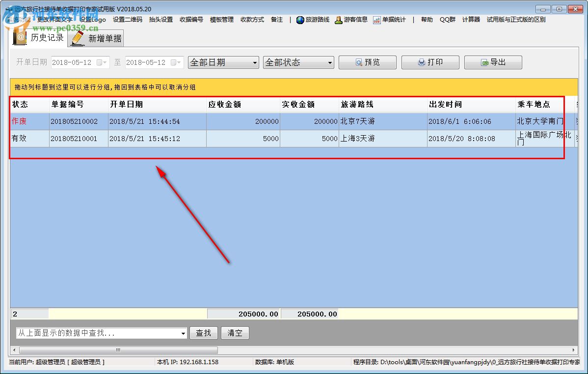
Task: Click the 查找 search button
Action: 204,333
